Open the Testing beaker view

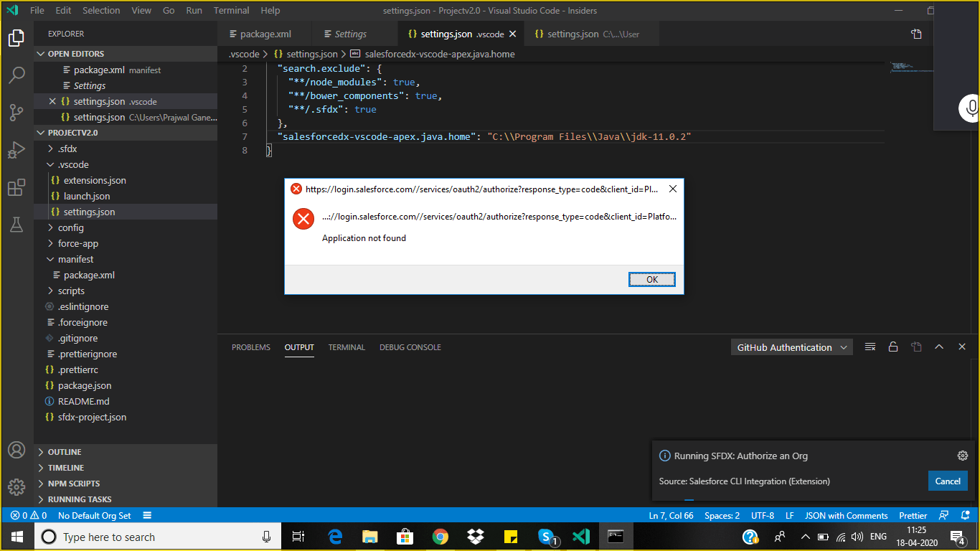(x=17, y=225)
